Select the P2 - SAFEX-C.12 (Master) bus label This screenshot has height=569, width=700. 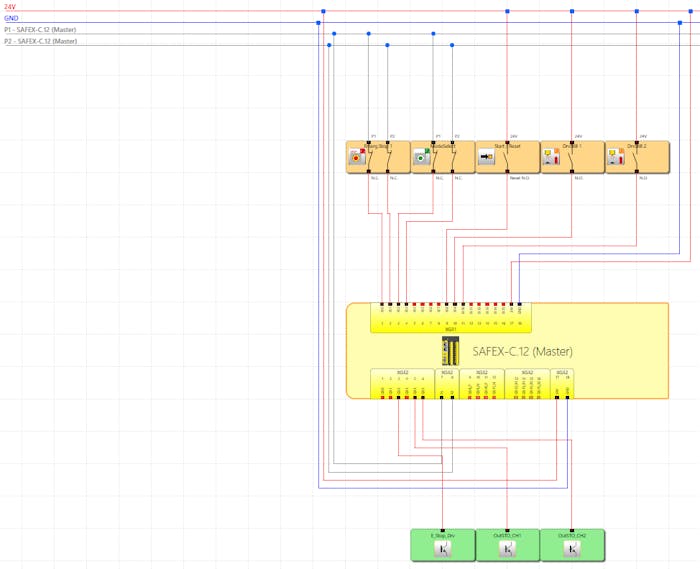tap(41, 42)
